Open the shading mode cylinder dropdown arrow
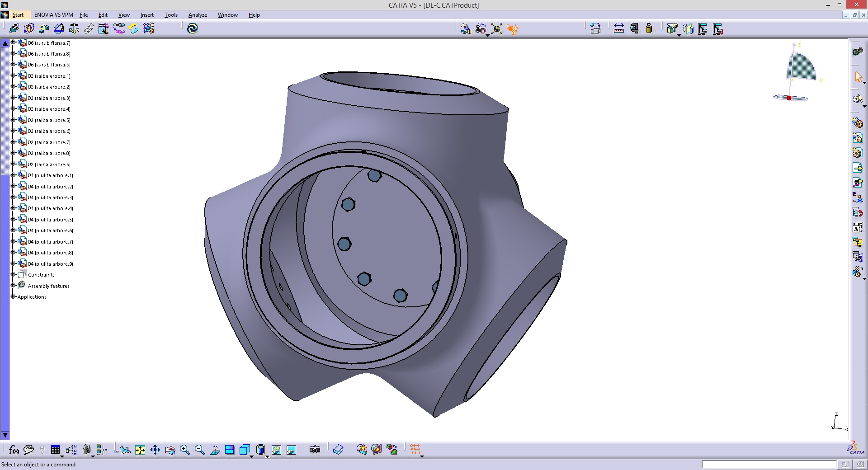The height and width of the screenshot is (470, 868). 267,456
